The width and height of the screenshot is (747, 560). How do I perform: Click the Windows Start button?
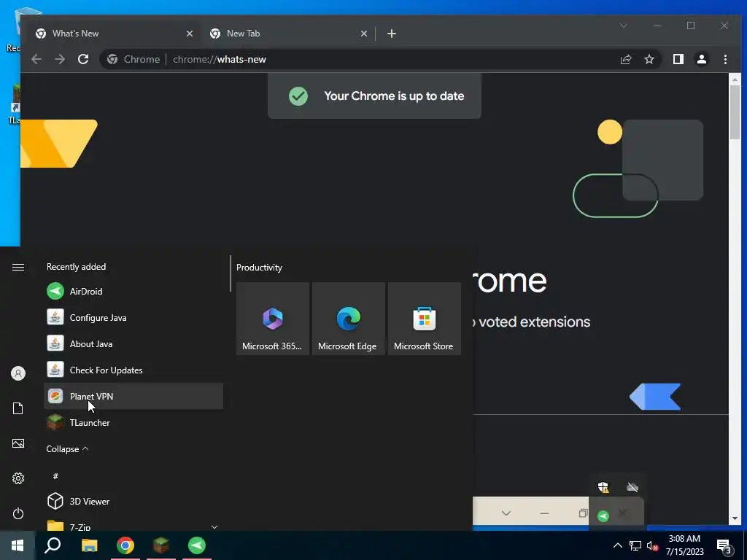point(18,545)
